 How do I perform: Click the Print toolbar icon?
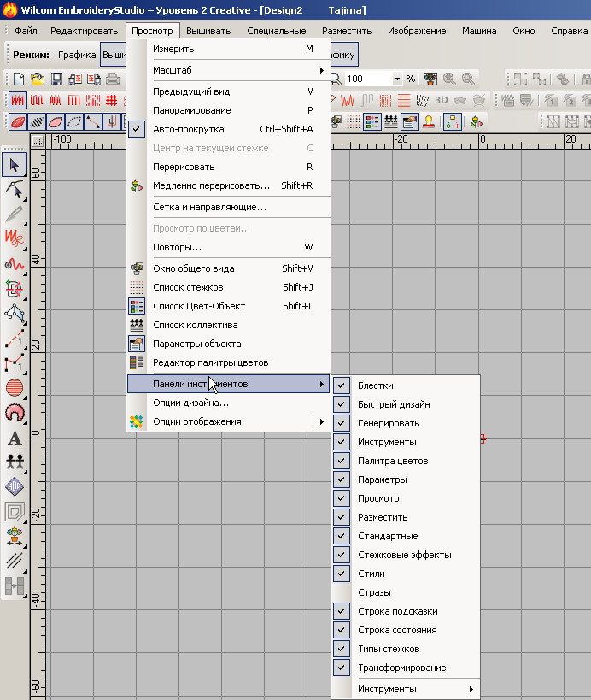point(112,79)
